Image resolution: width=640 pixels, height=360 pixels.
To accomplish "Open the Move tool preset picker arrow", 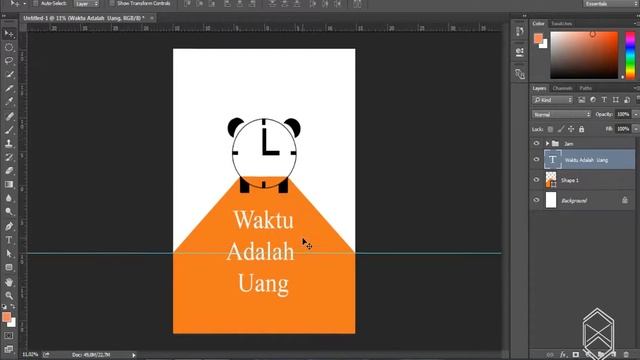I will [x=24, y=4].
